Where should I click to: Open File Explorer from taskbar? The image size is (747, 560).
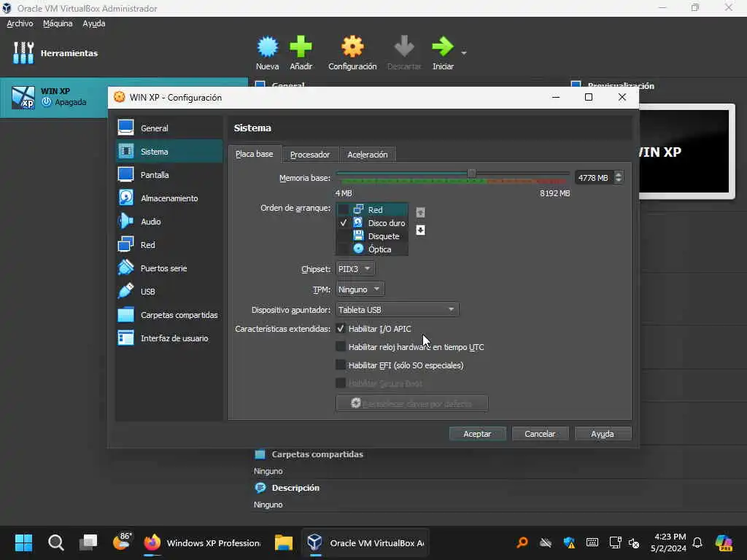click(284, 542)
